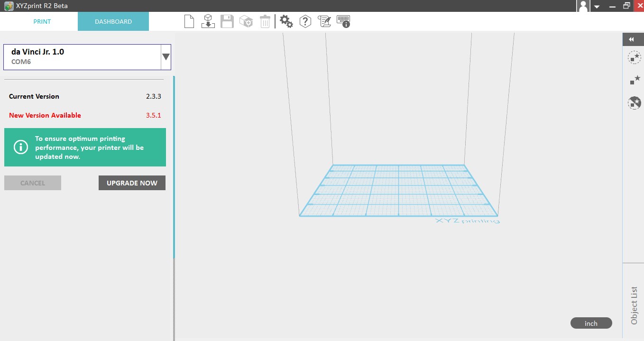The width and height of the screenshot is (644, 341).
Task: Import a 3D model into the workspace
Action: [208, 21]
